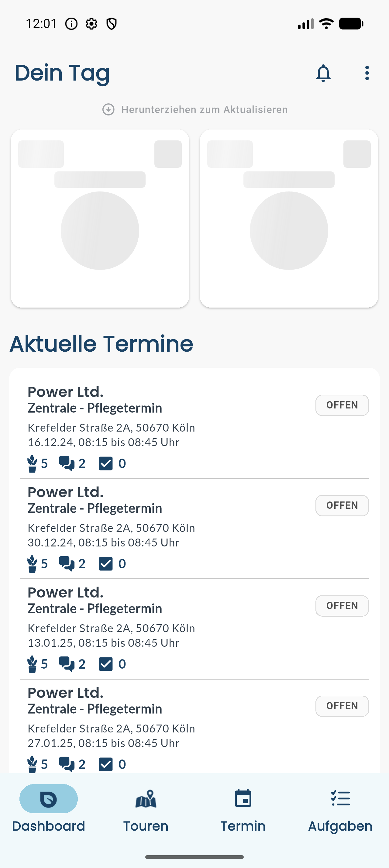Tap the comments icon on 30.12.24 appointment

click(x=67, y=564)
